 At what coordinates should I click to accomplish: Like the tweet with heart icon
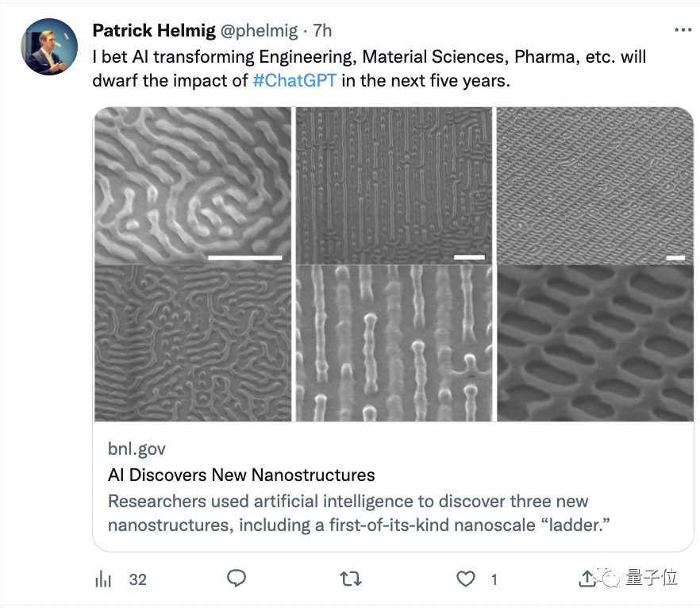(465, 579)
